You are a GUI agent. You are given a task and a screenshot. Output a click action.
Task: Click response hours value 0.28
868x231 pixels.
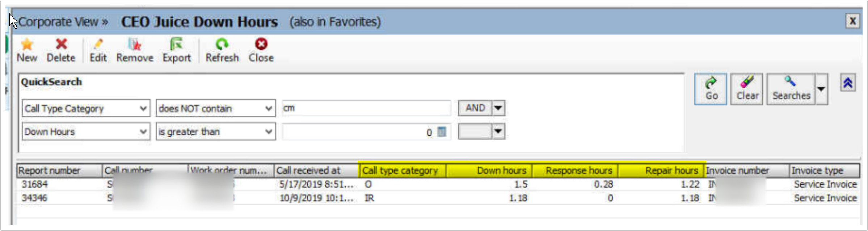pyautogui.click(x=603, y=184)
